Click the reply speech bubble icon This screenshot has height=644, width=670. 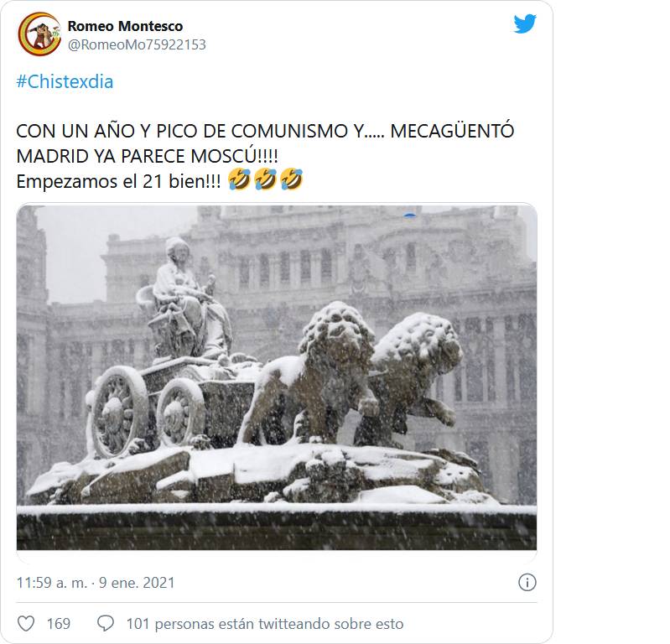tap(105, 624)
